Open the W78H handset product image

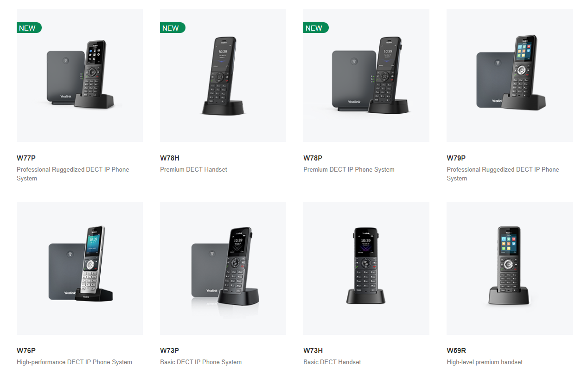[x=223, y=76]
